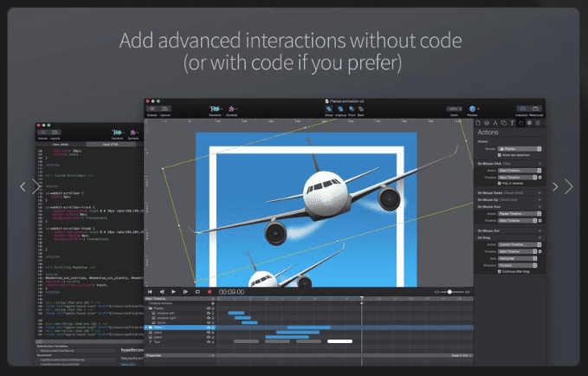The height and width of the screenshot is (376, 588).
Task: Select the Head HTML tab in back window
Action: click(x=111, y=144)
